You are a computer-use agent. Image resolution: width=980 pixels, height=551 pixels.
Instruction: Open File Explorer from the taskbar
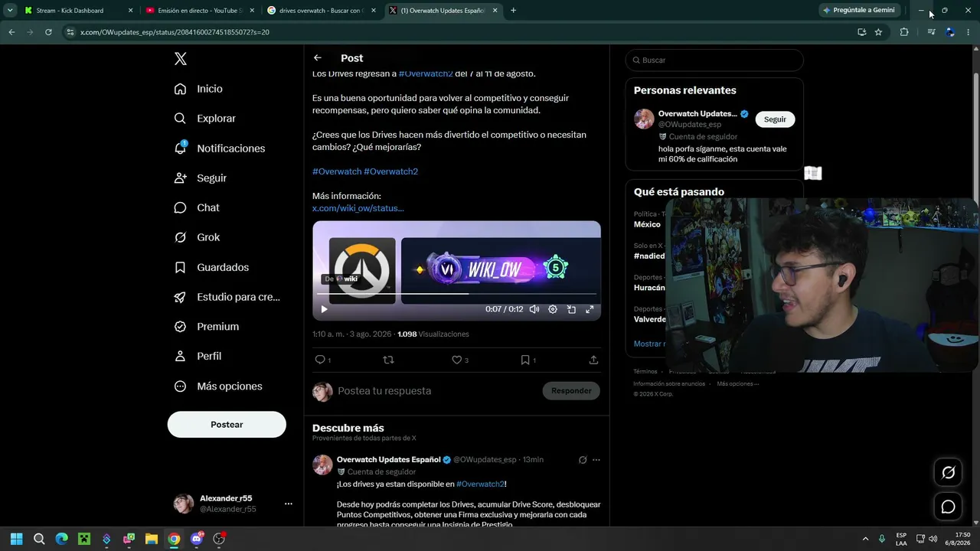coord(152,539)
